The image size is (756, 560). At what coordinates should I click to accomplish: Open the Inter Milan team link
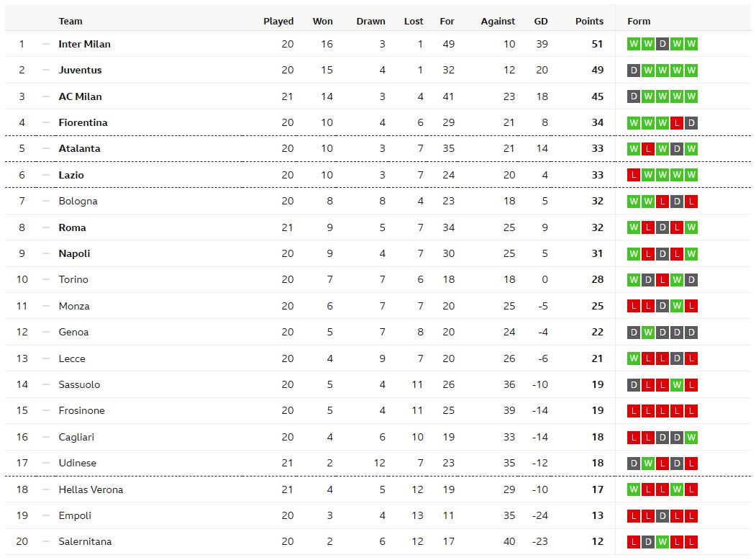(84, 44)
